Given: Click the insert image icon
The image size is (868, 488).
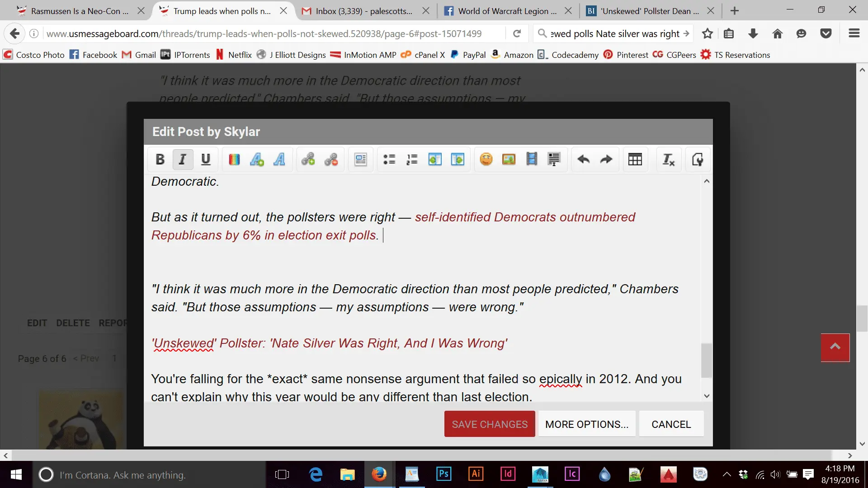Looking at the screenshot, I should pos(509,160).
